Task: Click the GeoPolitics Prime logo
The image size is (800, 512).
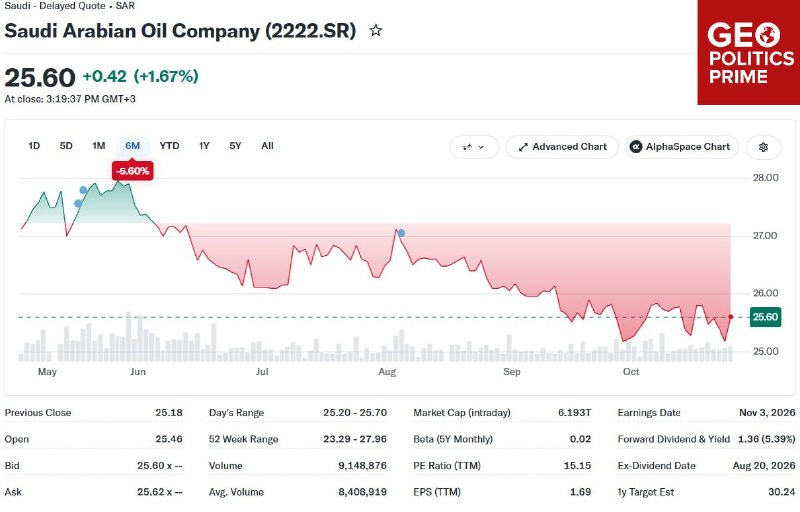Action: [x=748, y=53]
